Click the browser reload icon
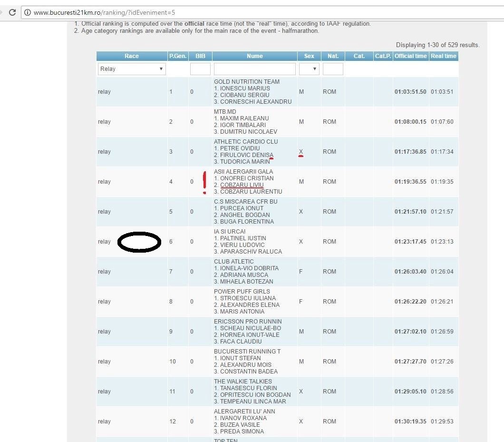504x442 pixels. pyautogui.click(x=12, y=12)
